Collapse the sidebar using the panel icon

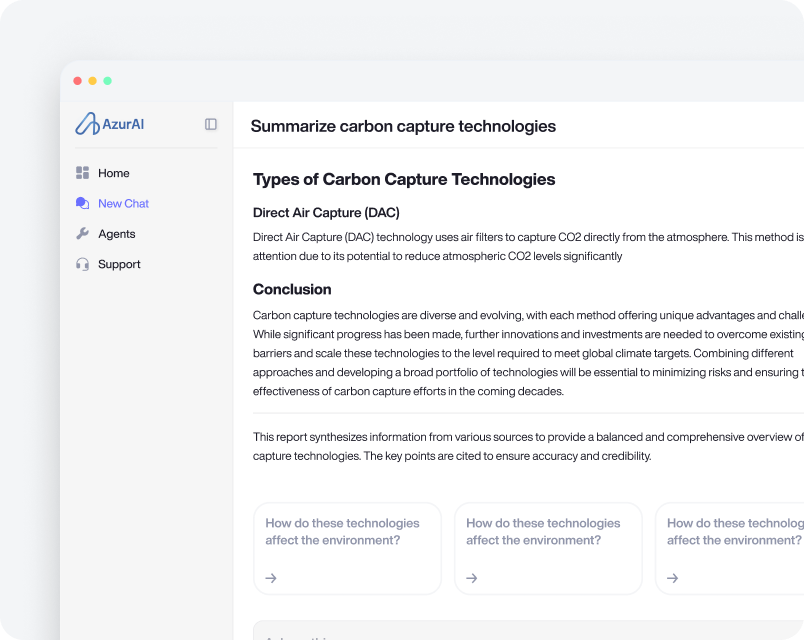pos(211,124)
